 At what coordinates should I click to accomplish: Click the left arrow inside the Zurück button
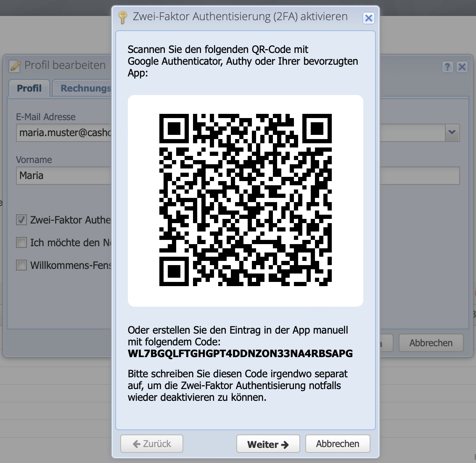click(x=136, y=444)
